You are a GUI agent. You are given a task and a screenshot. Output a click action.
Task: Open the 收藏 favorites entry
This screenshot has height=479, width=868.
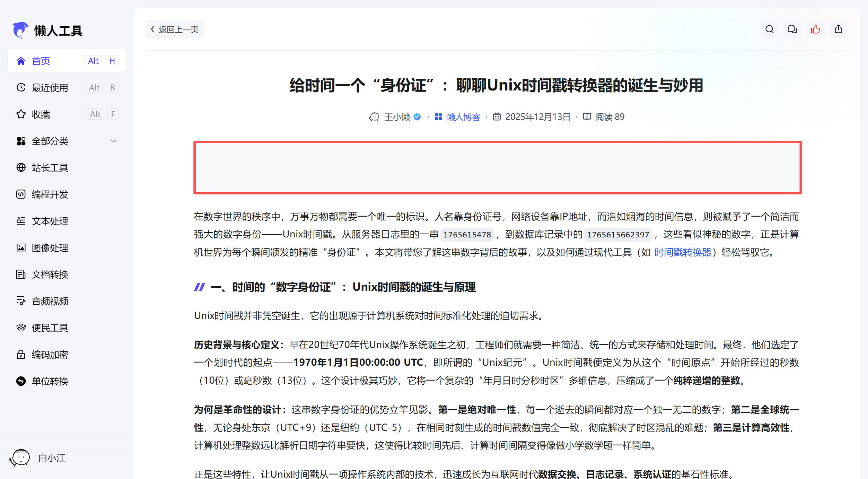pos(41,114)
